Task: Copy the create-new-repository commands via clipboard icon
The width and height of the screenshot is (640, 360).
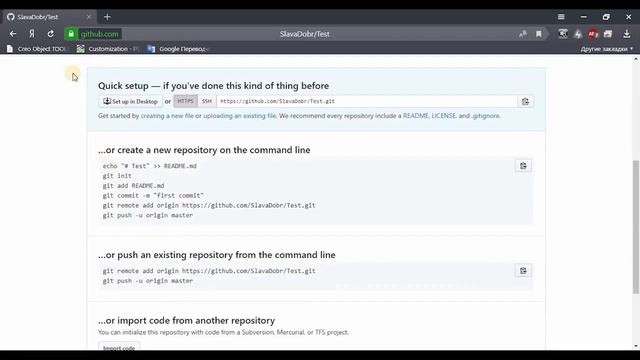Action: pyautogui.click(x=523, y=166)
